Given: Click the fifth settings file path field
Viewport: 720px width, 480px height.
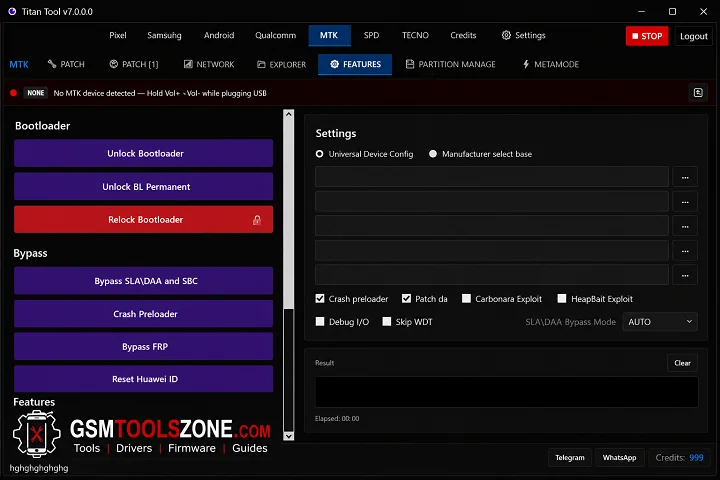Looking at the screenshot, I should [491, 275].
